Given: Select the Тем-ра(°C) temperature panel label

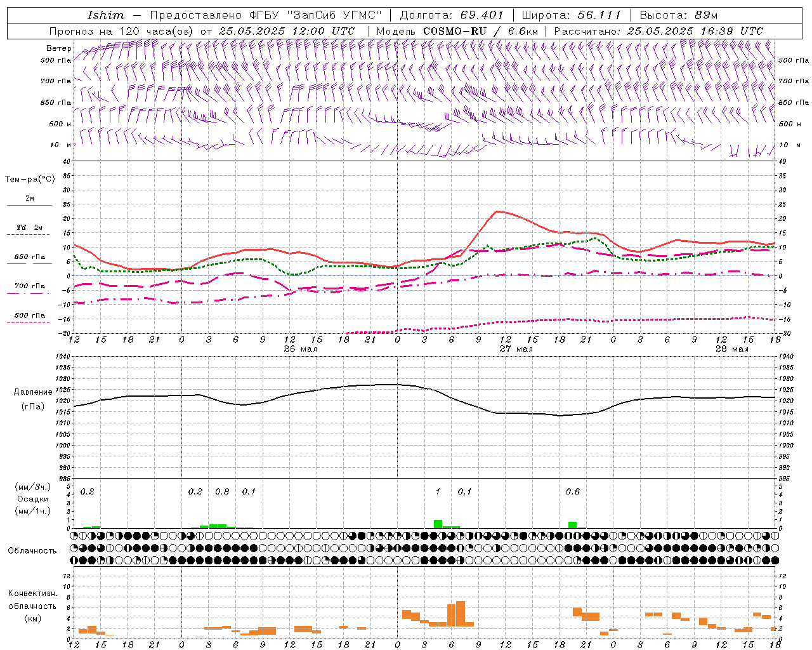Looking at the screenshot, I should [x=30, y=180].
